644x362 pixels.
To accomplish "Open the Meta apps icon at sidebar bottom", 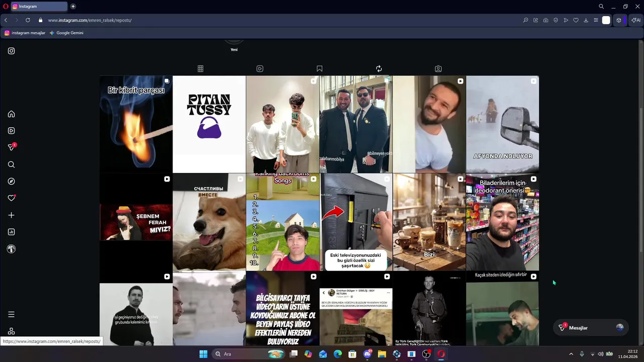I will [11, 331].
